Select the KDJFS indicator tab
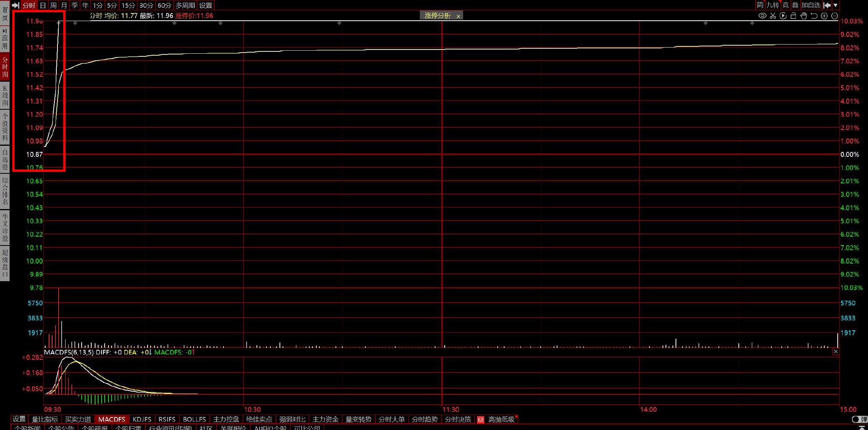The height and width of the screenshot is (430, 868). [x=142, y=419]
